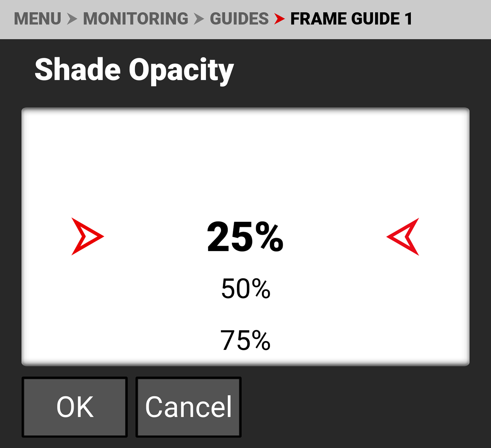This screenshot has height=448, width=491.
Task: Confirm selection with OK button
Action: click(x=75, y=407)
